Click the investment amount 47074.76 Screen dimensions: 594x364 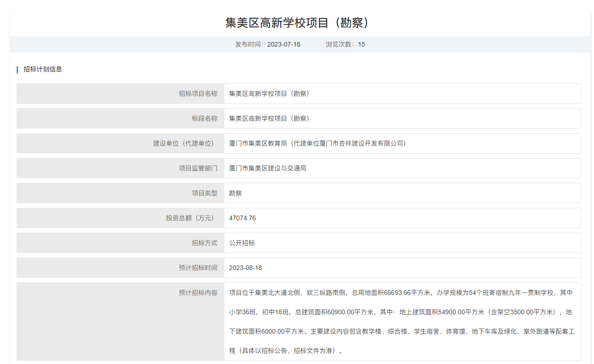[x=242, y=218]
